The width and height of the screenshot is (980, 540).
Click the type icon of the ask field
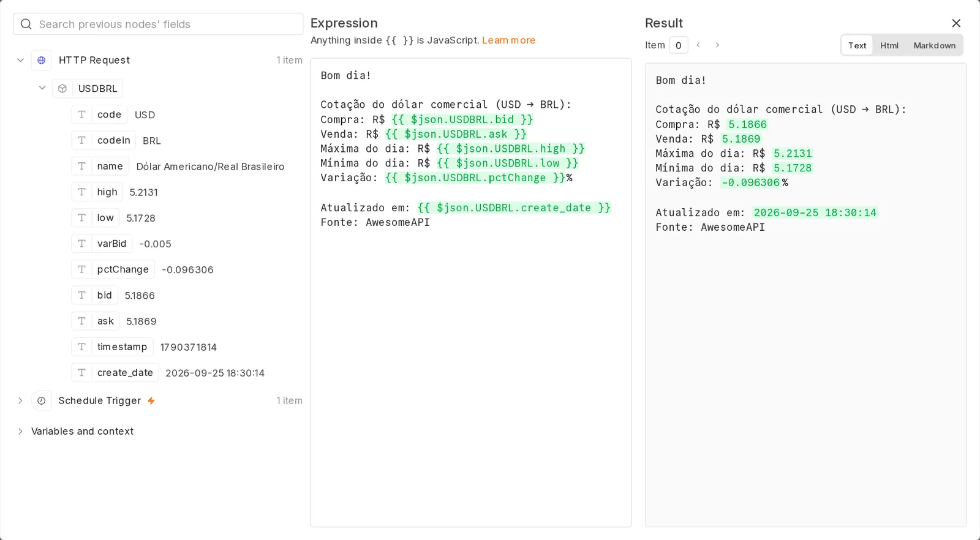pyautogui.click(x=81, y=321)
